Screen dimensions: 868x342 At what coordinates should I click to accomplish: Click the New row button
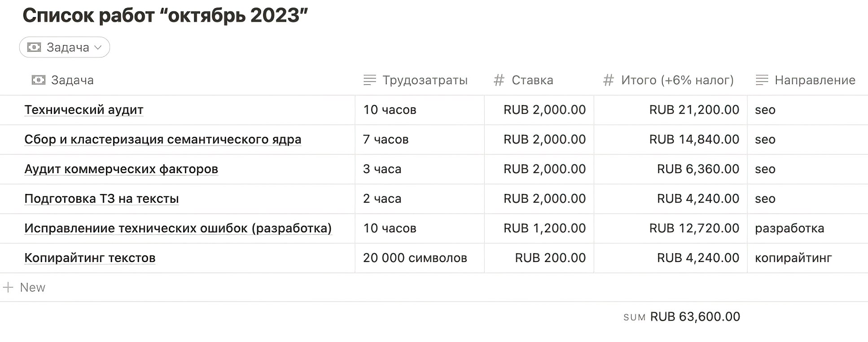coord(32,287)
